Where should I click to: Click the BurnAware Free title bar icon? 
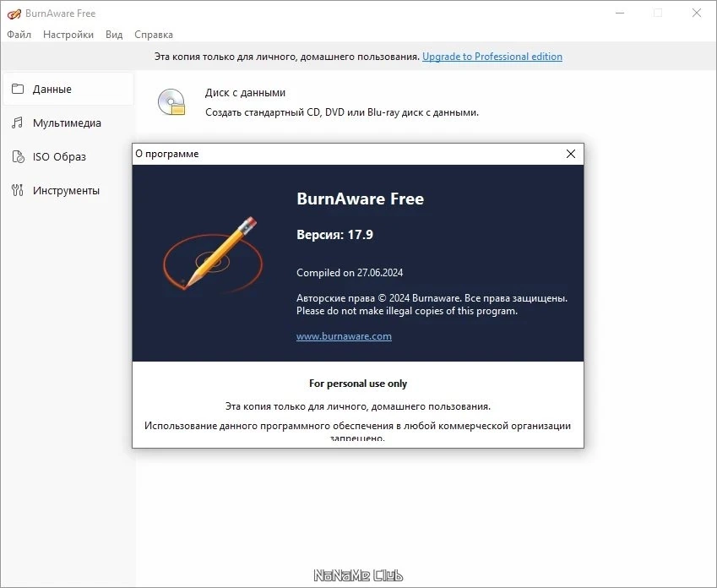[14, 14]
